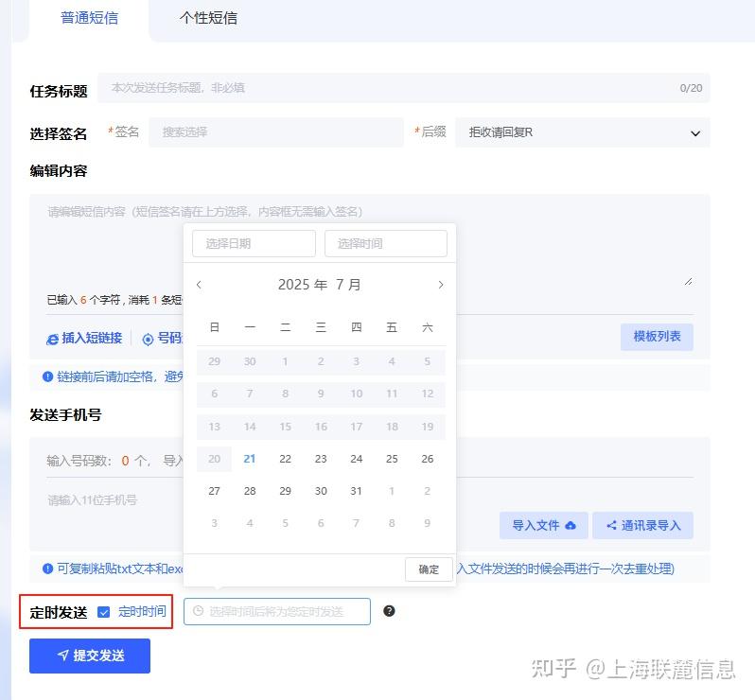Screen dimensions: 755x700
Task: Click the clock icon in schedule field
Action: [198, 611]
